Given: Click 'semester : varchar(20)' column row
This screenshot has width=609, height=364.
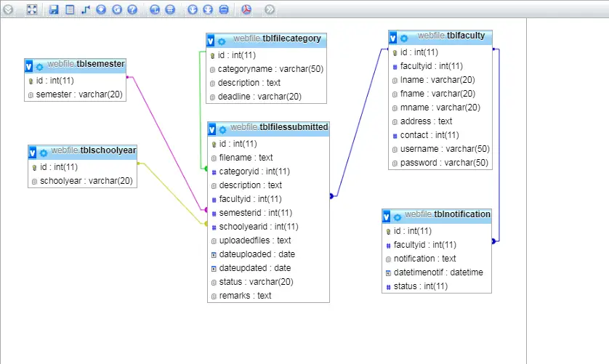Looking at the screenshot, I should click(76, 94).
